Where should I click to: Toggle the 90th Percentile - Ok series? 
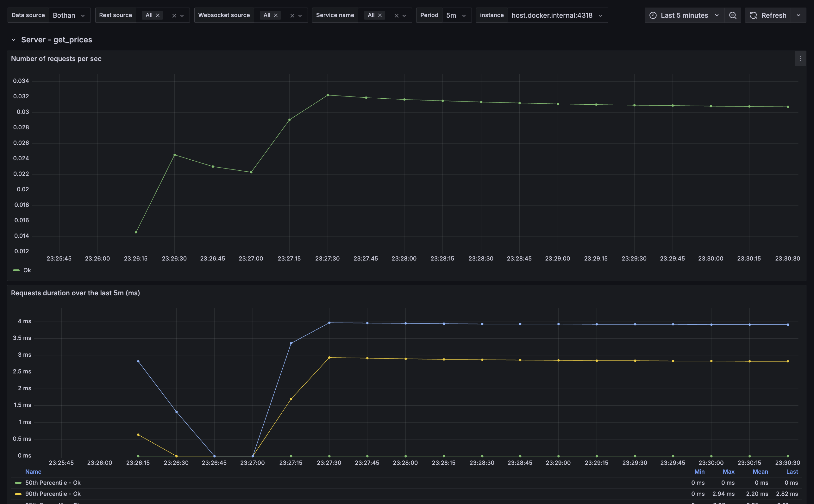point(53,494)
